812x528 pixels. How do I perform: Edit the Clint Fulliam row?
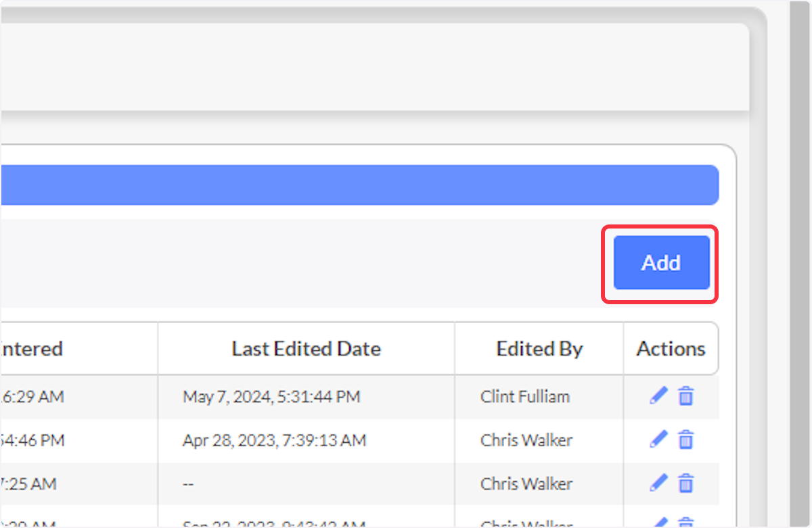658,395
